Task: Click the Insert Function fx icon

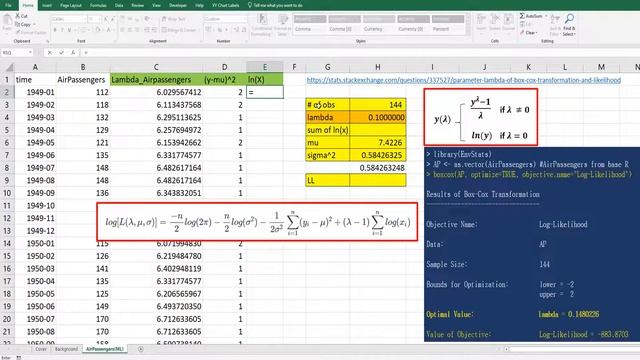Action: pyautogui.click(x=73, y=52)
